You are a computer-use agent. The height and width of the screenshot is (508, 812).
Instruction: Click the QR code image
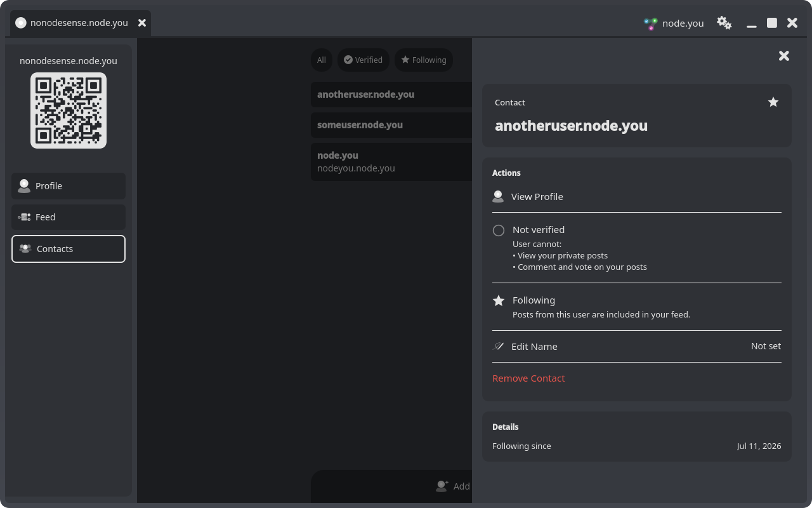(x=69, y=110)
